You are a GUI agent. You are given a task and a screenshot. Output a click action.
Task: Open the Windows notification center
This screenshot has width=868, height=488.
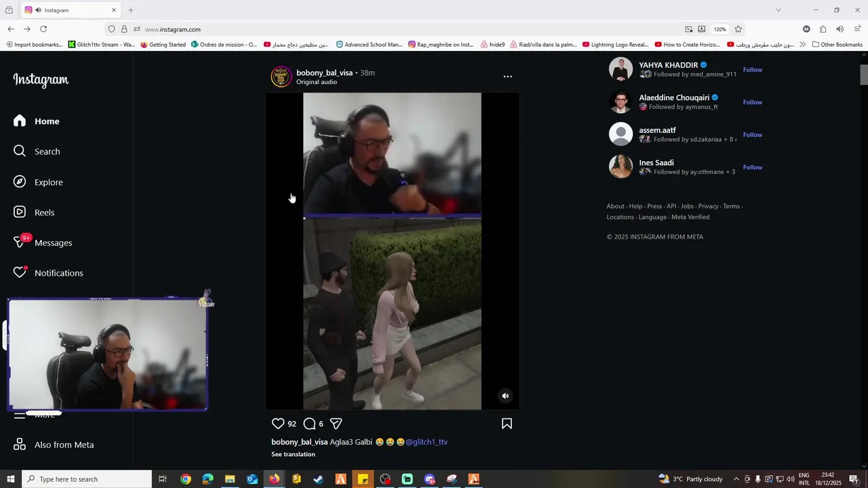tap(854, 479)
